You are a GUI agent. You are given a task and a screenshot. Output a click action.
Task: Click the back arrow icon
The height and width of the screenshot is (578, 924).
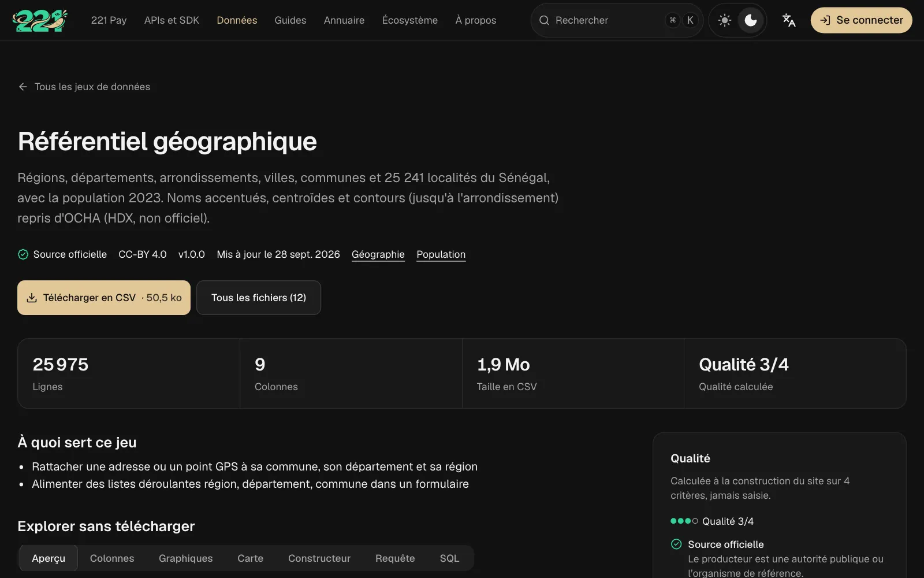coord(23,87)
